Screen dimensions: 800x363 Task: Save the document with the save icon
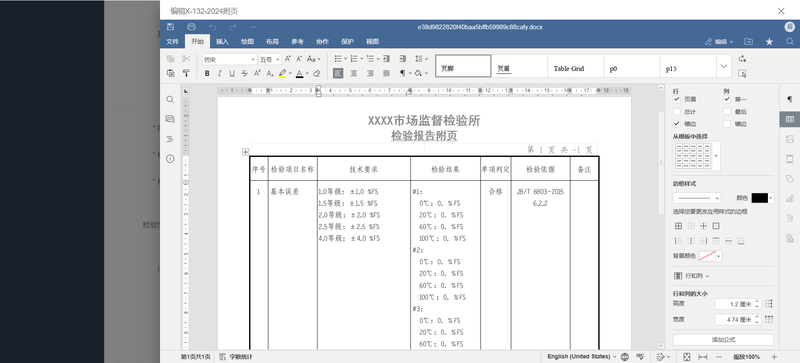point(170,27)
